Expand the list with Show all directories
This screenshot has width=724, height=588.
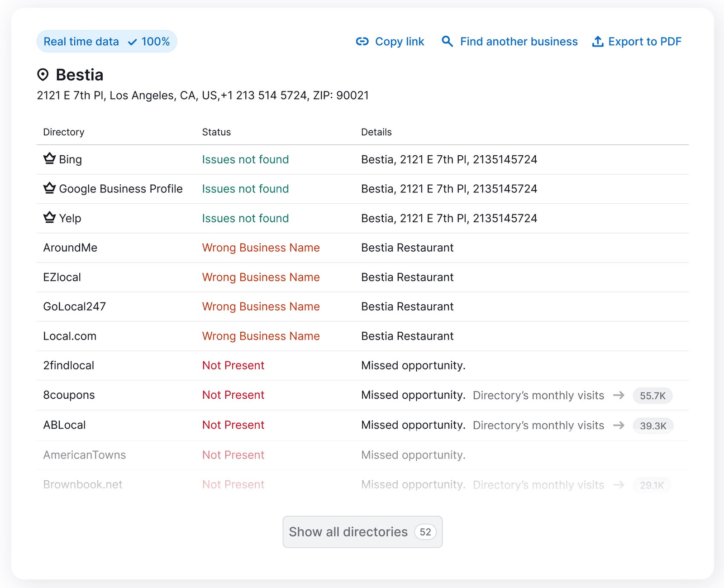(x=348, y=532)
